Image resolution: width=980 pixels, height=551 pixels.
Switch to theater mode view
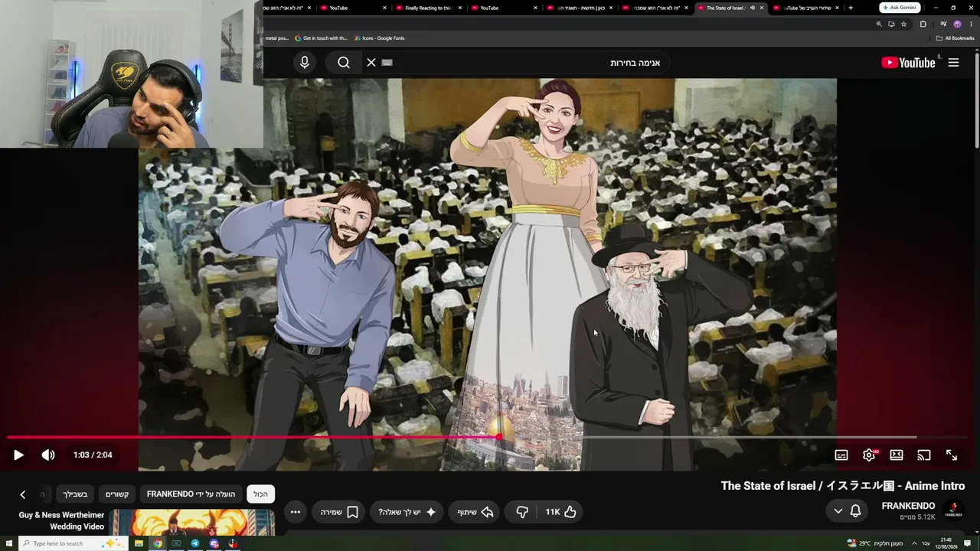[x=897, y=455]
